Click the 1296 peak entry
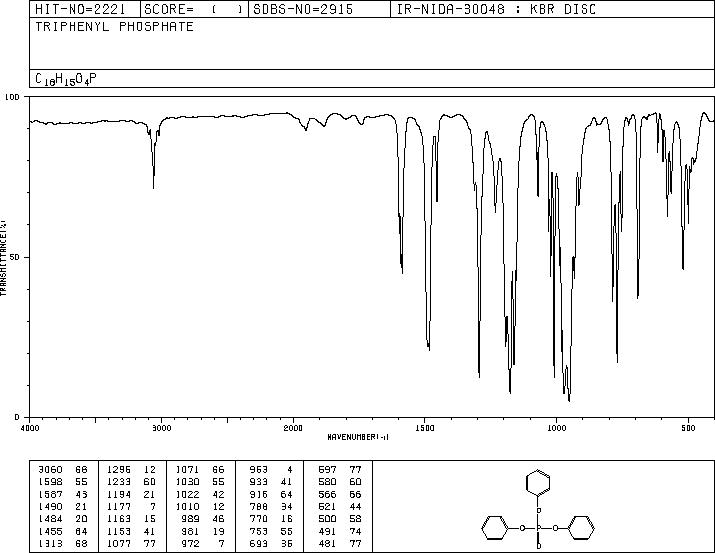715x553 pixels. tap(131, 469)
